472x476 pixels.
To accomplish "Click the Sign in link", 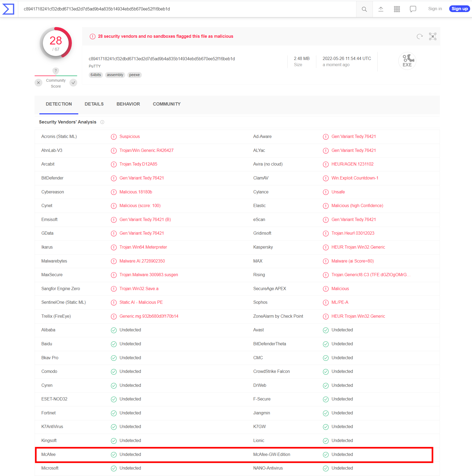I will click(435, 9).
